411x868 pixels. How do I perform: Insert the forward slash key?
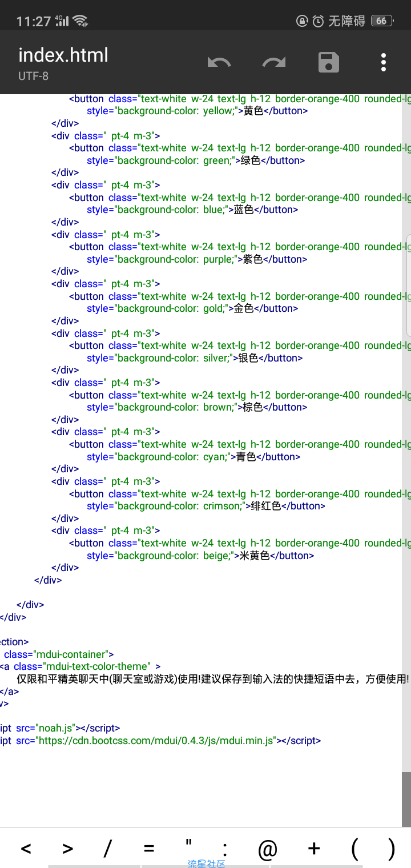107,849
